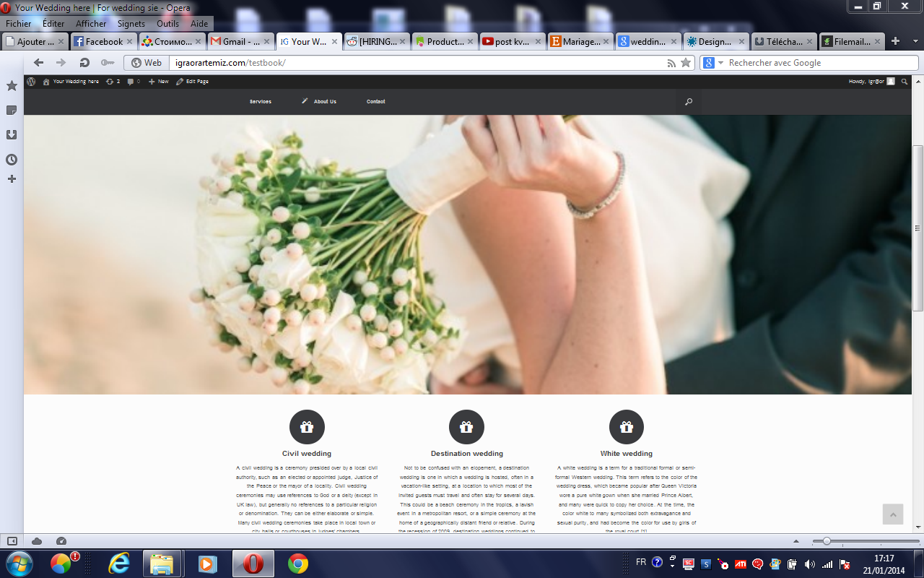This screenshot has height=578, width=924.
Task: Click the Destination wedding gift icon
Action: pyautogui.click(x=466, y=427)
